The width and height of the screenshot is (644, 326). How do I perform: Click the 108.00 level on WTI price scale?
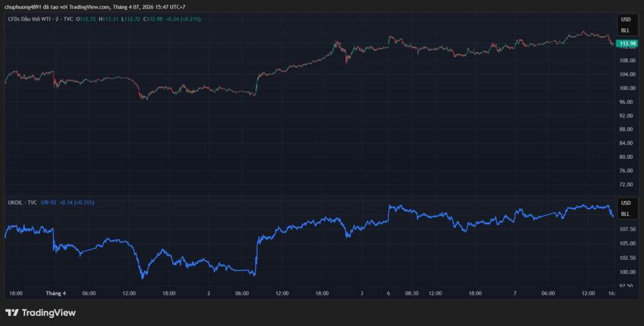pyautogui.click(x=627, y=60)
